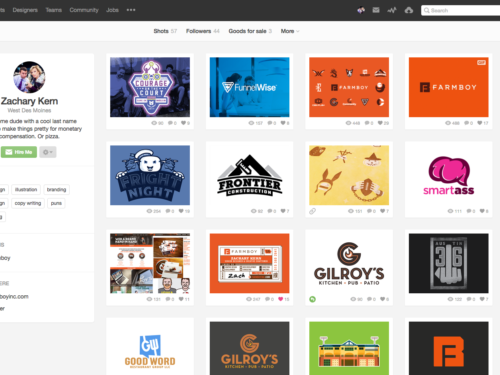Open the Good Word shot thumbnail
Viewport: 500px width, 375px height.
[150, 348]
